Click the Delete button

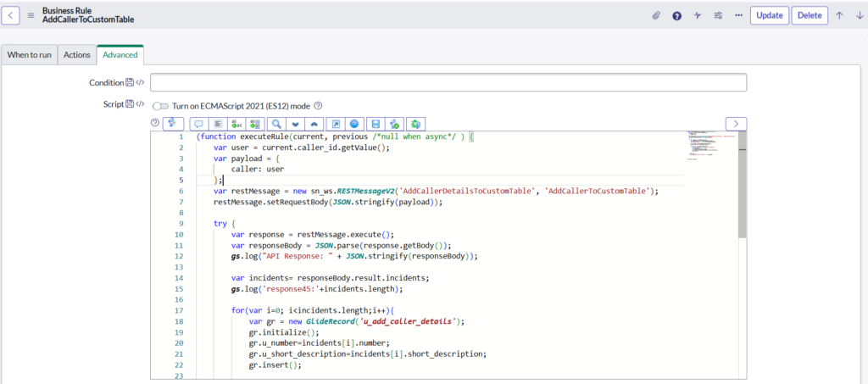(x=810, y=15)
